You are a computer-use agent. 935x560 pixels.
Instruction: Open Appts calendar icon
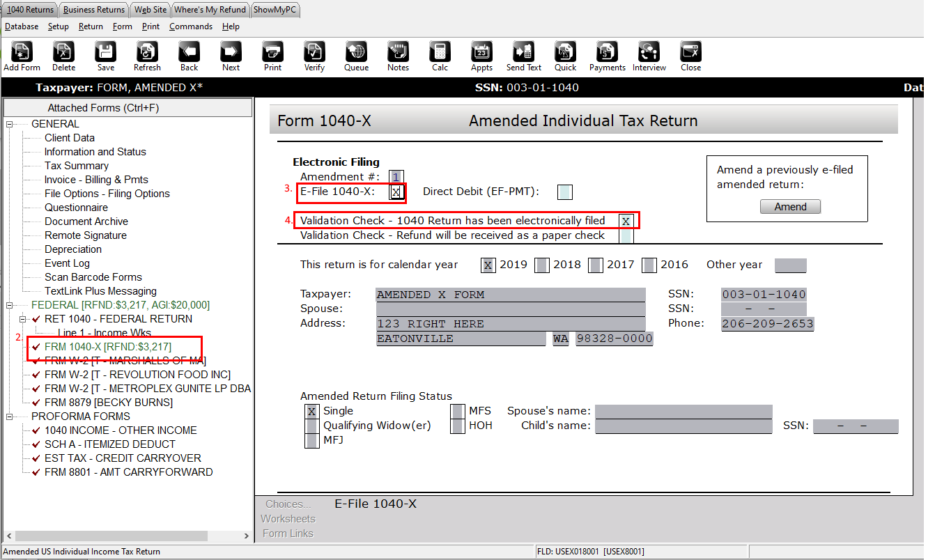tap(481, 52)
